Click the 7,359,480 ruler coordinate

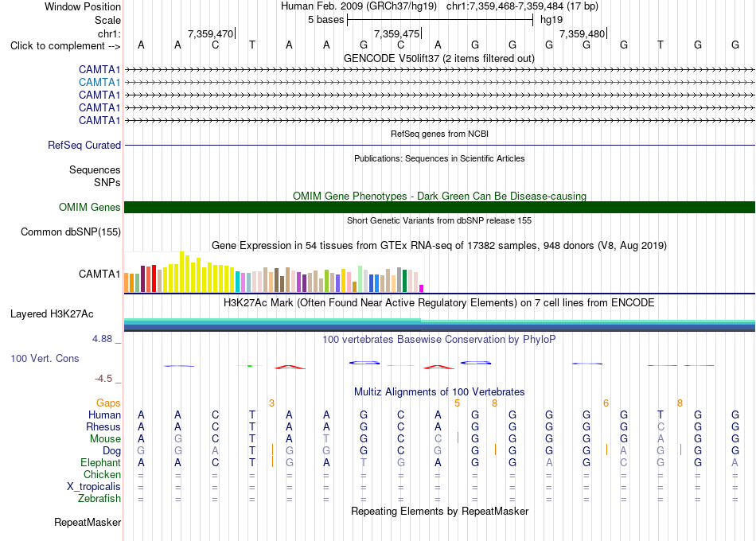(582, 33)
